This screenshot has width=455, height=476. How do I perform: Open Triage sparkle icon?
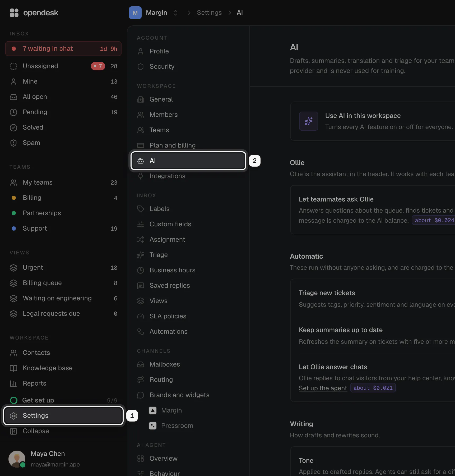click(141, 255)
